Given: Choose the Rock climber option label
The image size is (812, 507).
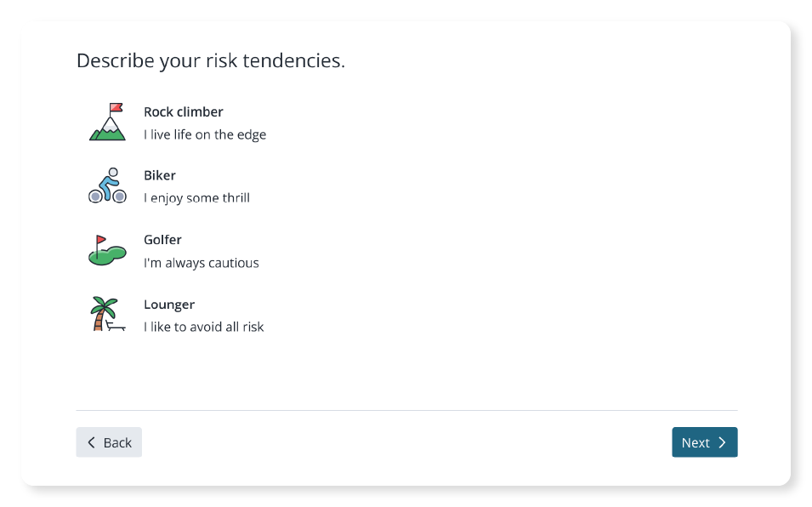Looking at the screenshot, I should (x=184, y=111).
